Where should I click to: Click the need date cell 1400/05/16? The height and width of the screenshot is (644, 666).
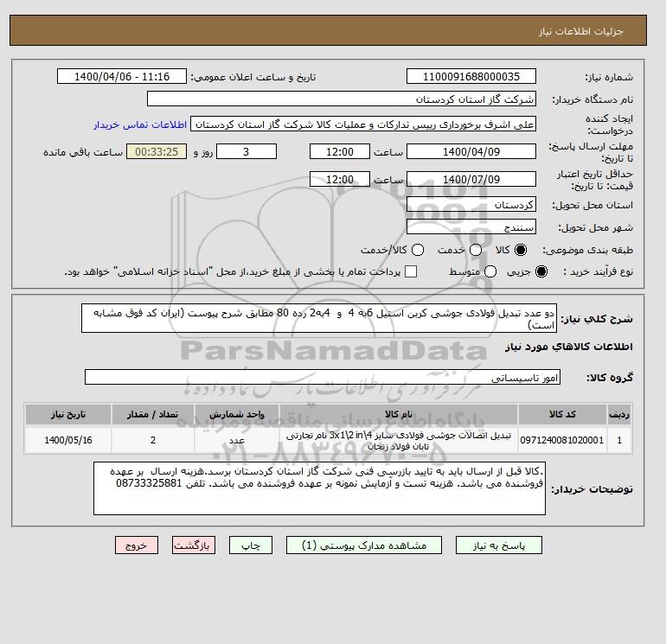point(68,440)
